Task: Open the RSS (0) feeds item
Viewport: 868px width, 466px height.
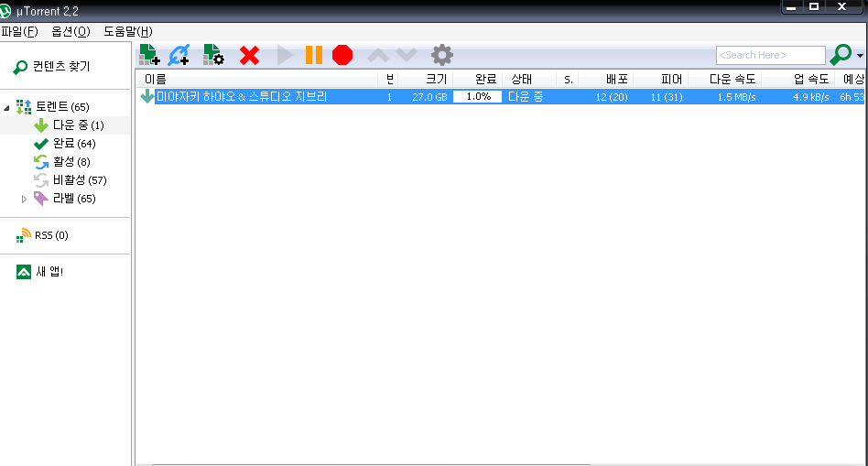Action: 43,235
